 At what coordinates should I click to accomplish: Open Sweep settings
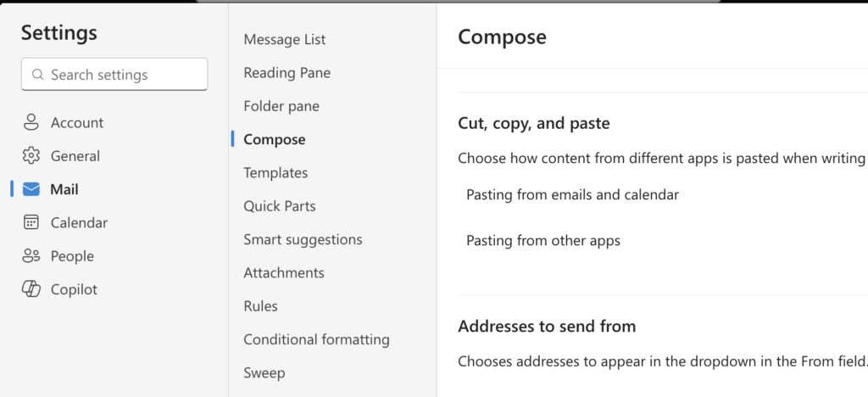(x=264, y=372)
